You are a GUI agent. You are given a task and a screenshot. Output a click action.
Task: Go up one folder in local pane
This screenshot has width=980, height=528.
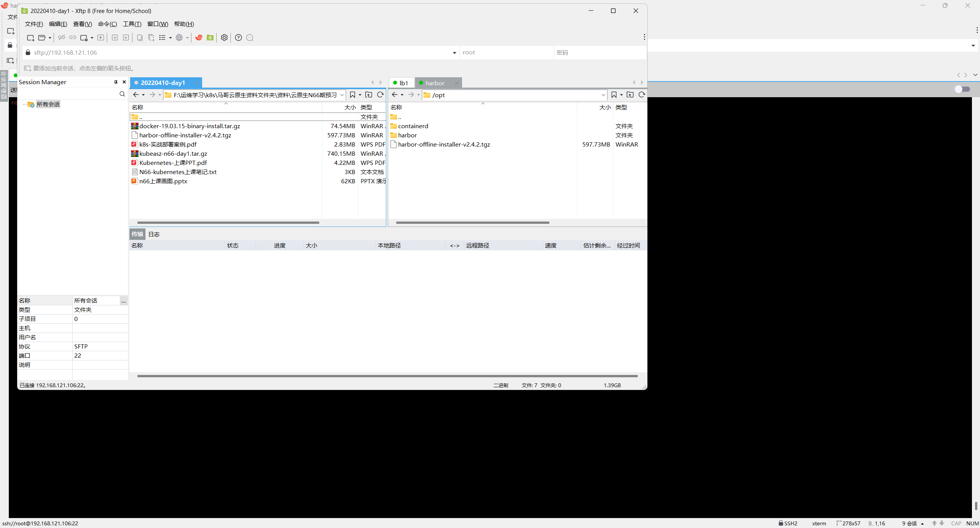[369, 95]
